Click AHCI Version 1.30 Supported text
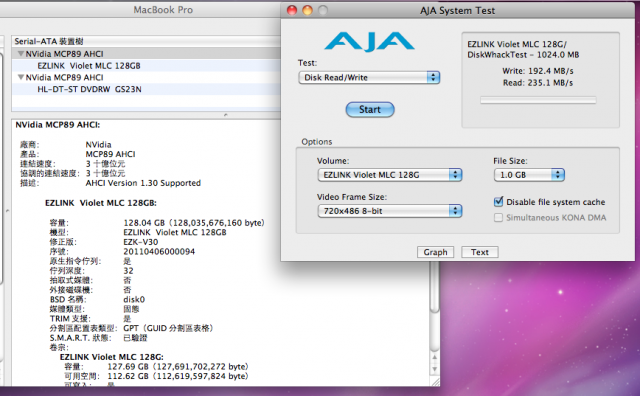This screenshot has width=640, height=396. tap(143, 183)
